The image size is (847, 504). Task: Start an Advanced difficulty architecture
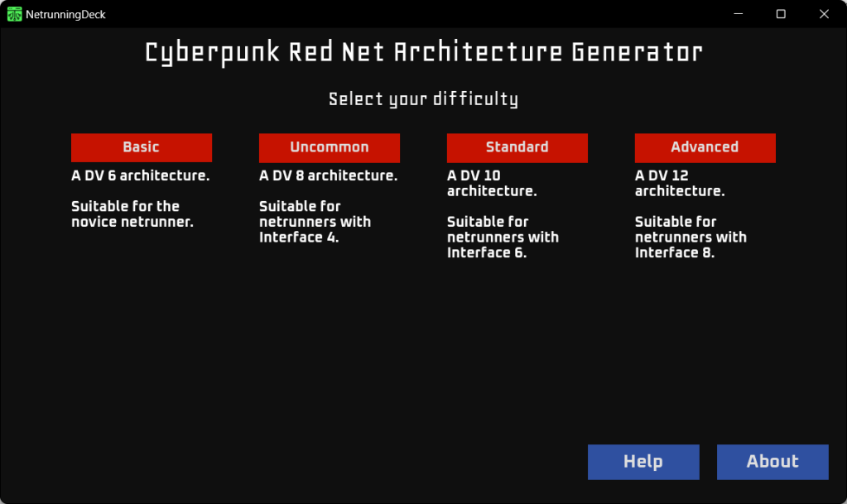point(705,147)
